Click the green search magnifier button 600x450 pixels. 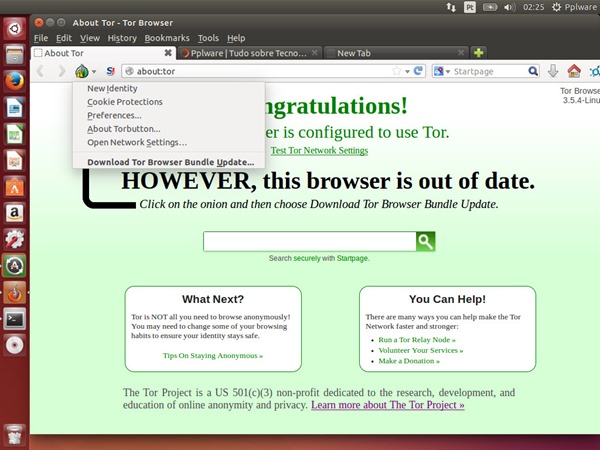(x=426, y=241)
